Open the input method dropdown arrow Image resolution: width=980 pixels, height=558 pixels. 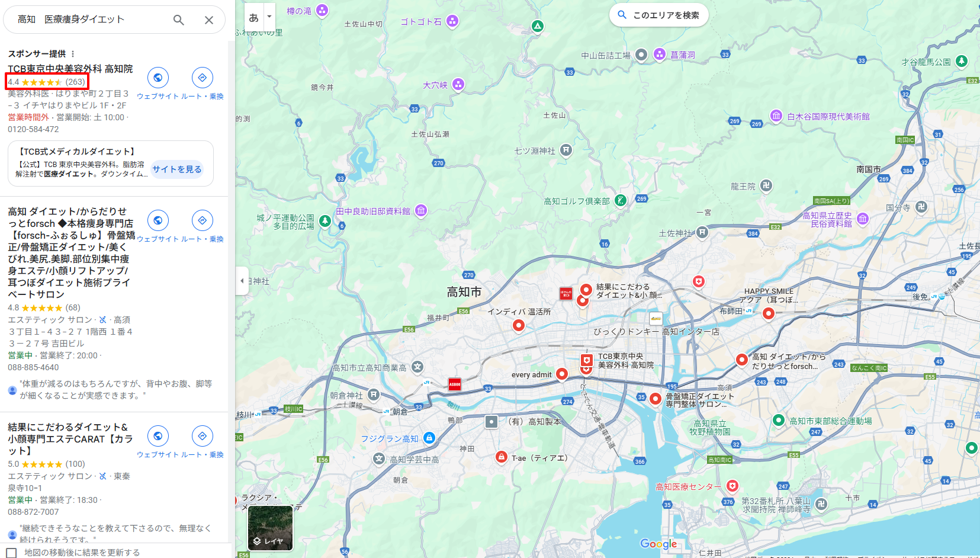(269, 17)
